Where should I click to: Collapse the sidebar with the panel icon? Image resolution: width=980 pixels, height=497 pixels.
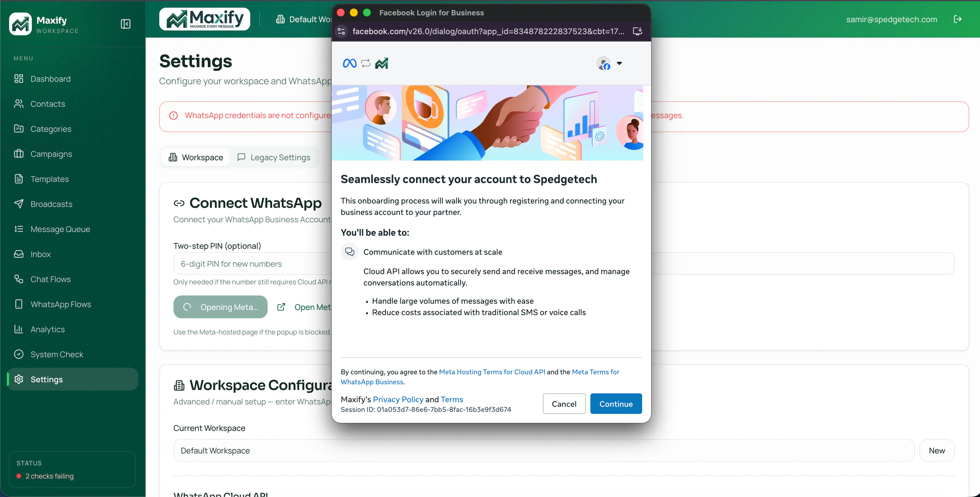[x=125, y=24]
